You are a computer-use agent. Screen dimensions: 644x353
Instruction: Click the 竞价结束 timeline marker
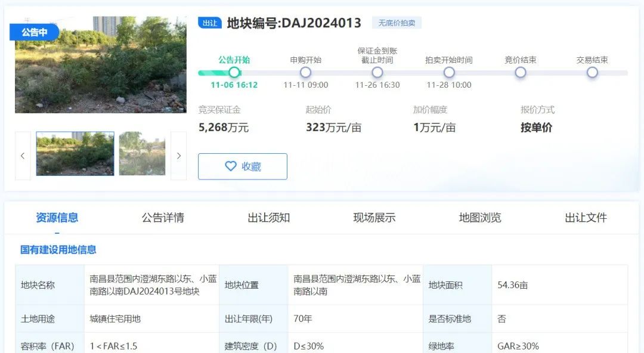click(521, 72)
